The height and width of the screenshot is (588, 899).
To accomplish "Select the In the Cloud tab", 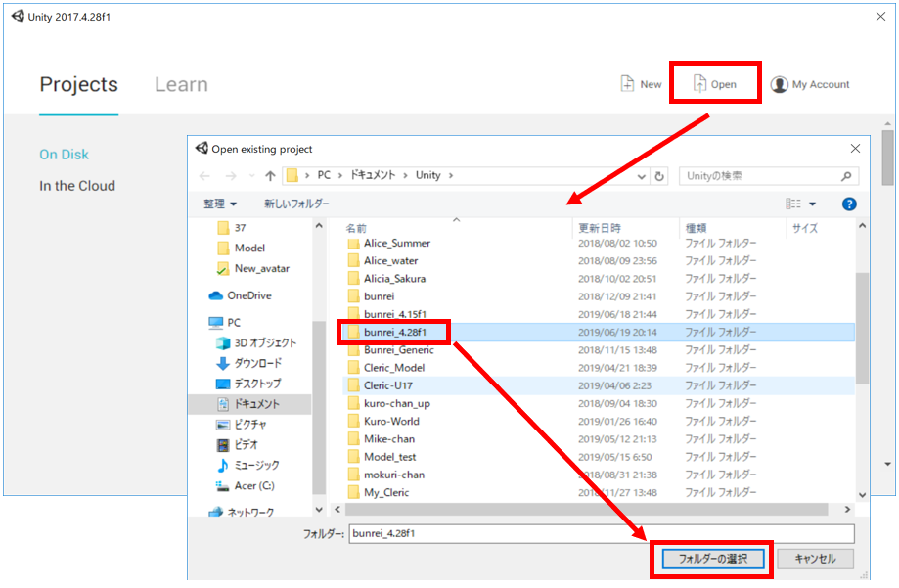I will [x=77, y=186].
